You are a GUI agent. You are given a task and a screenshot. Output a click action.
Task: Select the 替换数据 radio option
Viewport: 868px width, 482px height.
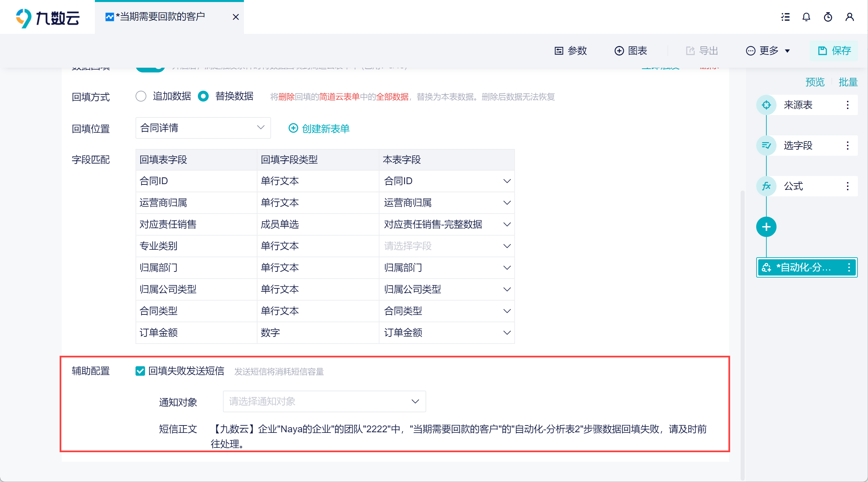203,96
